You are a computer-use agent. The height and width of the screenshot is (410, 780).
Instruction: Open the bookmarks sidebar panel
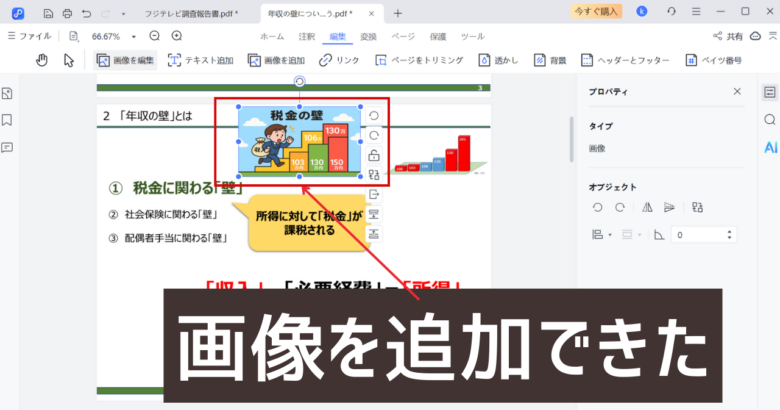(8, 120)
